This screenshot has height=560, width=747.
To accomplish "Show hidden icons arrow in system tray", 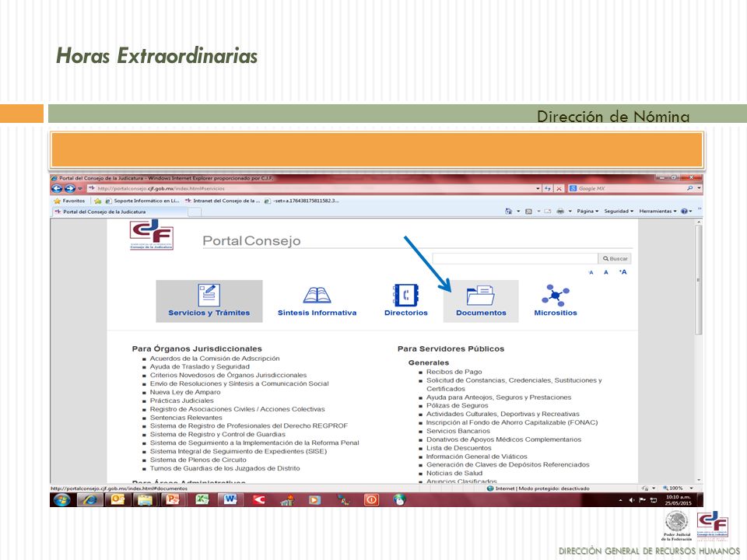I will [x=620, y=500].
